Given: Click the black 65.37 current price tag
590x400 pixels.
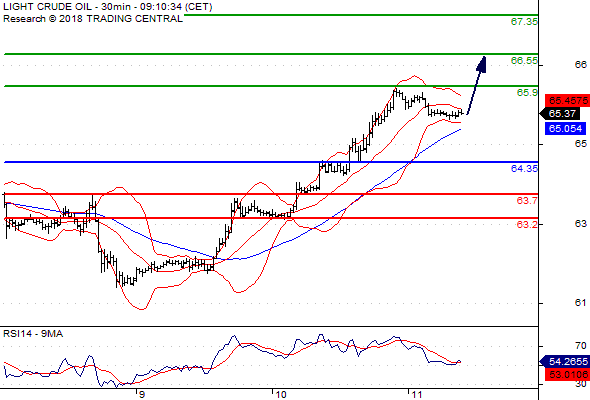Looking at the screenshot, I should (561, 113).
